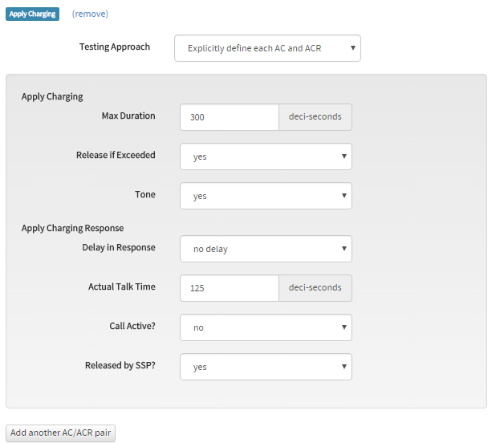Click the Delay in Response dropdown arrow
Image resolution: width=504 pixels, height=443 pixels.
[344, 249]
